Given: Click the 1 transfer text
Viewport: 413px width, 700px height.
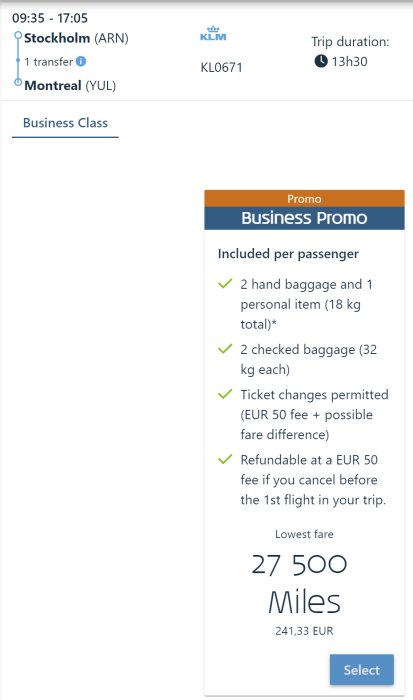Looking at the screenshot, I should point(48,62).
